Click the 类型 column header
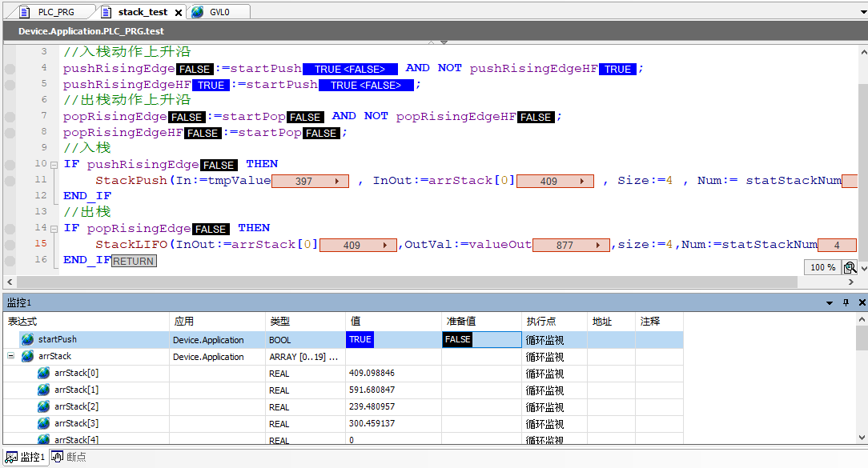 pos(306,322)
